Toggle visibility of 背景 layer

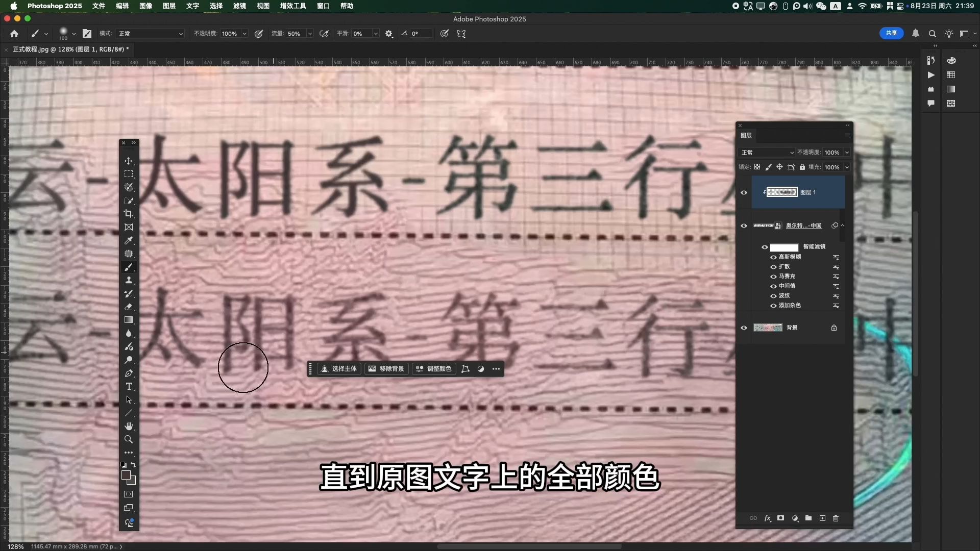(744, 328)
